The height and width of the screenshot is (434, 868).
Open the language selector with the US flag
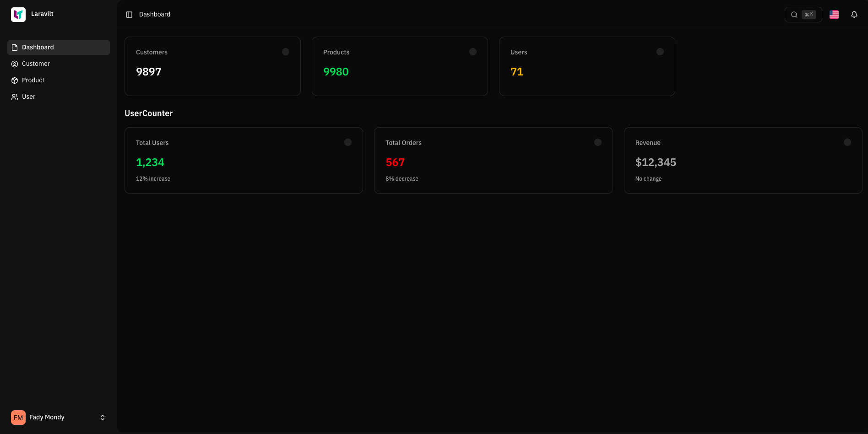click(834, 14)
